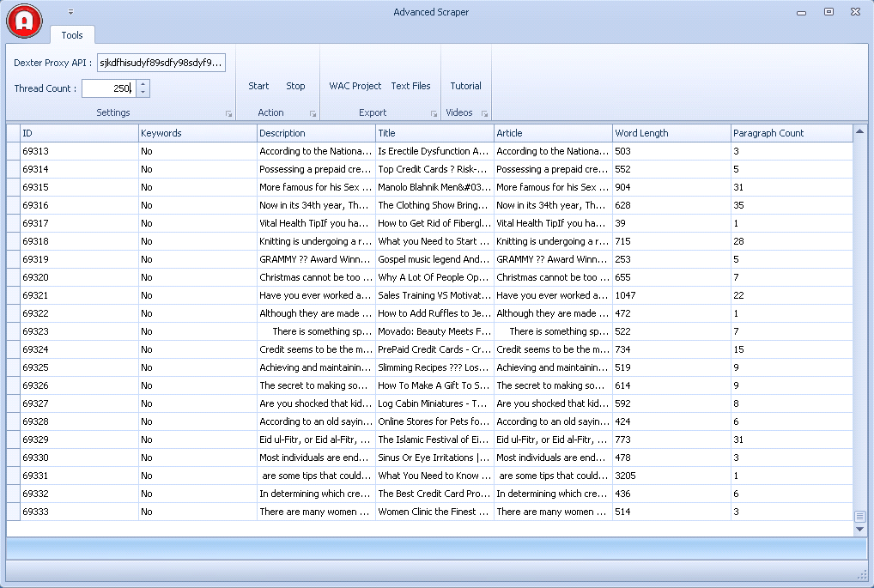Click title 'What you Need to Start ...'
The image size is (874, 588).
(x=434, y=241)
